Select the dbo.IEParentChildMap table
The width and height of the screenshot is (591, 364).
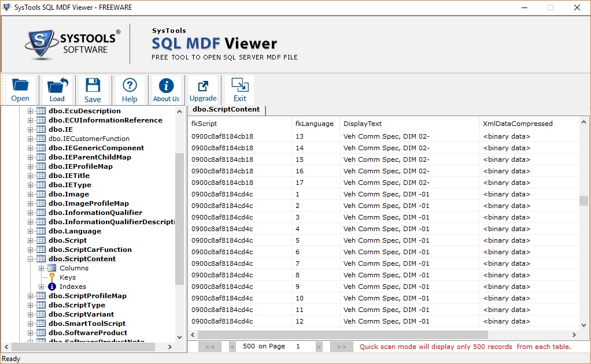90,157
